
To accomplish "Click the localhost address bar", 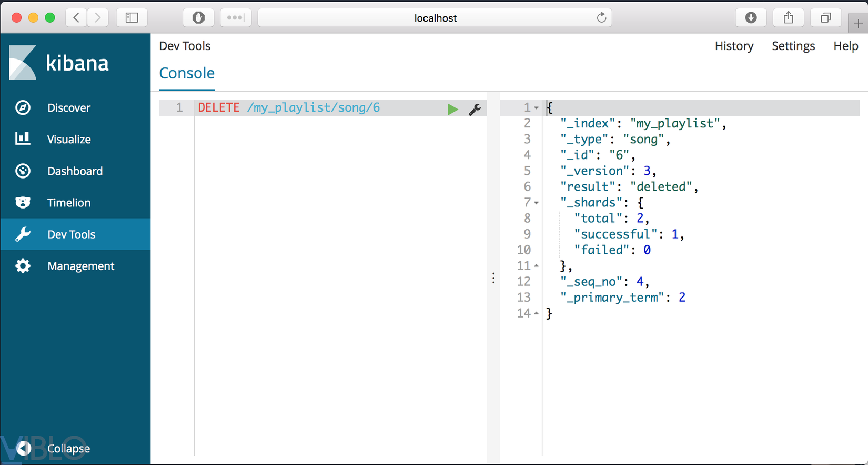I will point(435,18).
